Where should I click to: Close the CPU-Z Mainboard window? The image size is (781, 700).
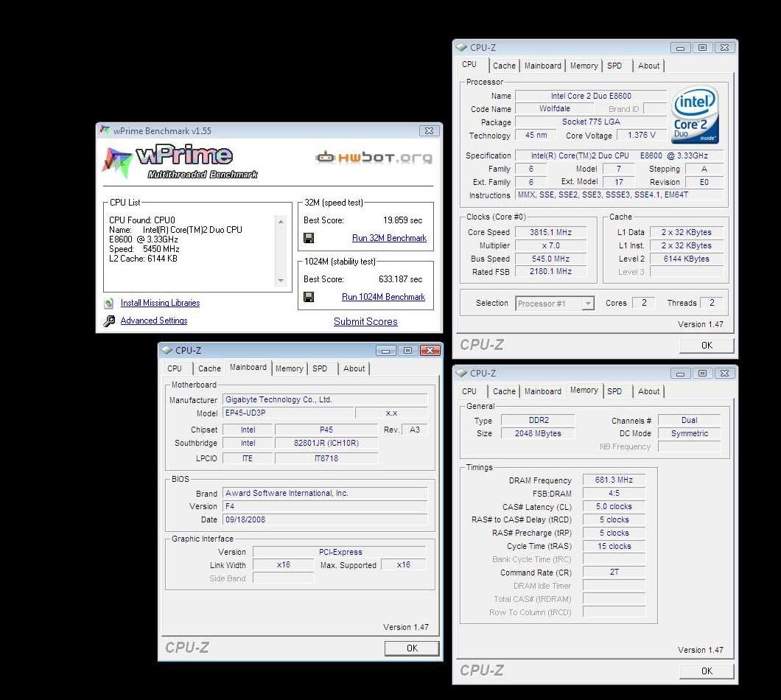[x=430, y=350]
